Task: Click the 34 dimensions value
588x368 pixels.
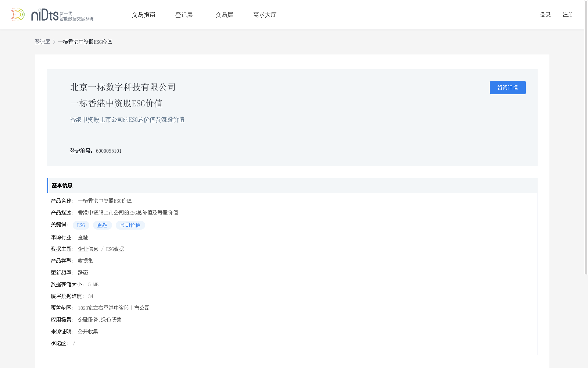Action: click(x=91, y=296)
